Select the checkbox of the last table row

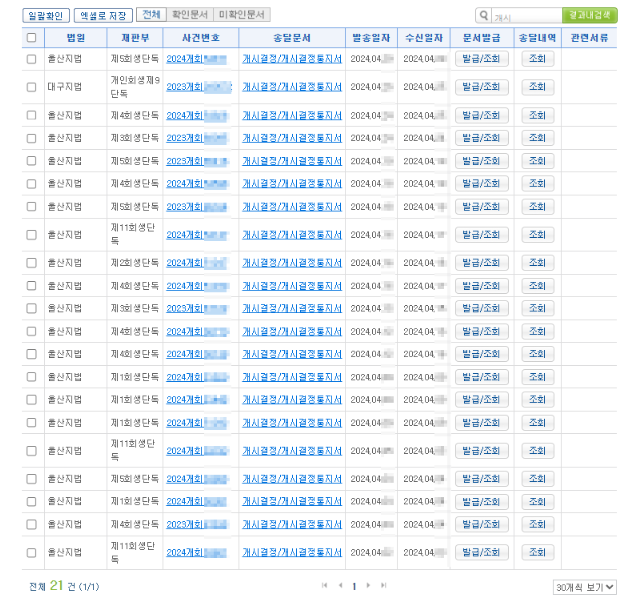coord(31,552)
